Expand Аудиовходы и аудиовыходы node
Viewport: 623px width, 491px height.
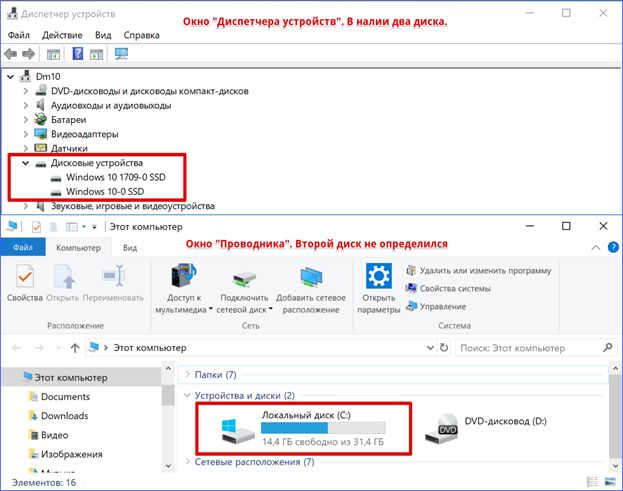pyautogui.click(x=26, y=105)
